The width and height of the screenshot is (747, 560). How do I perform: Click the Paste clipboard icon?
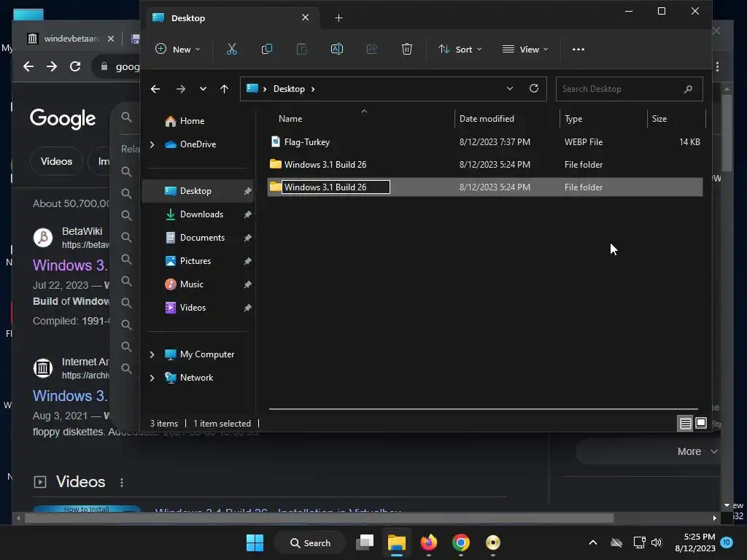click(301, 49)
